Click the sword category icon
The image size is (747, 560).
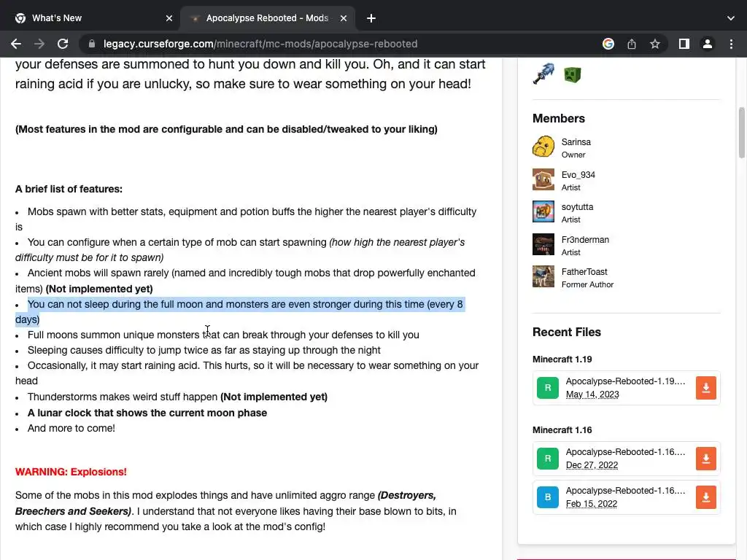[x=543, y=74]
